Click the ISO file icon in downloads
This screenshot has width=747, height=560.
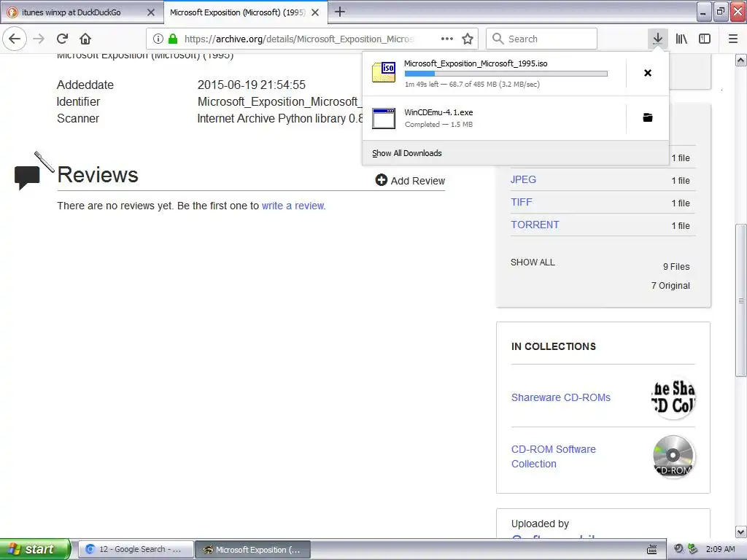[384, 72]
